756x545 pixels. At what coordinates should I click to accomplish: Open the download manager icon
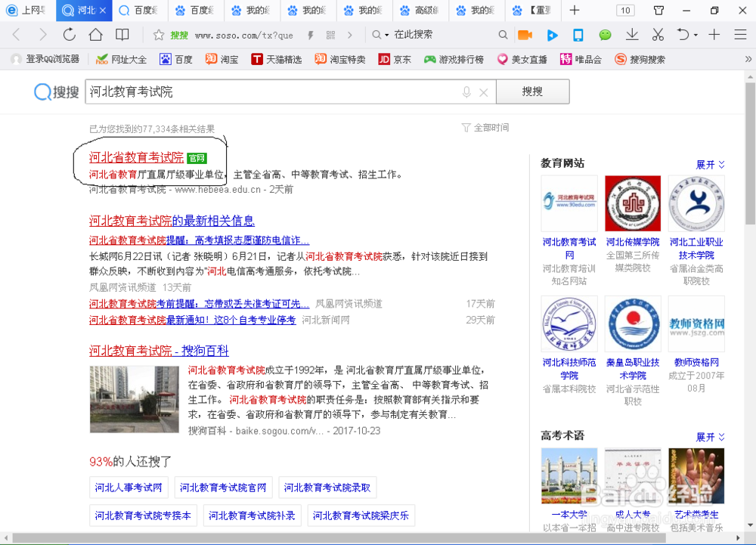pos(631,35)
